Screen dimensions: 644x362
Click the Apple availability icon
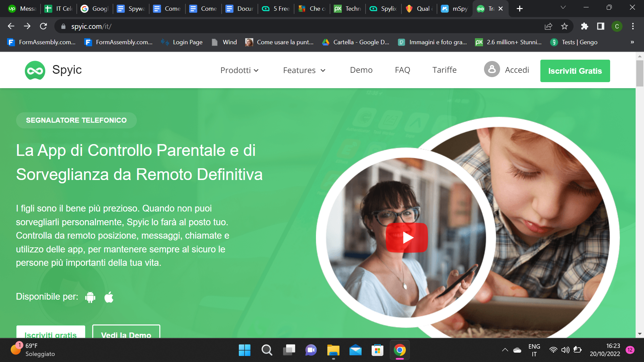click(x=109, y=297)
